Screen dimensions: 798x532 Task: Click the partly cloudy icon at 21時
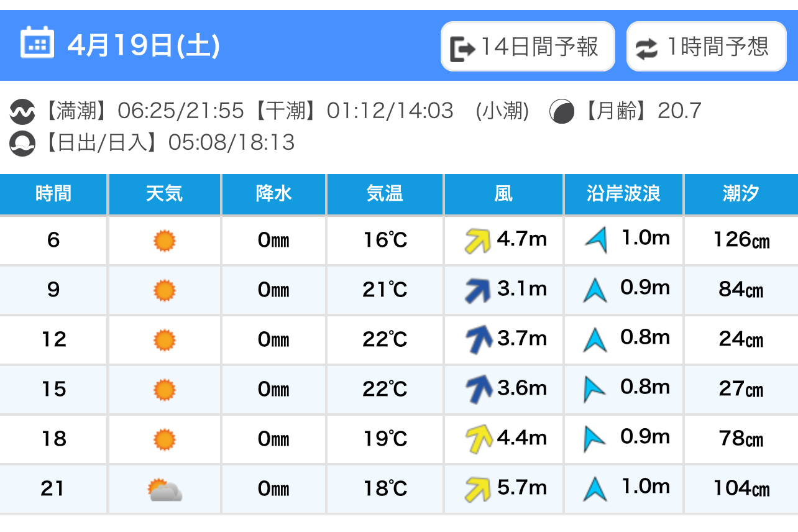coord(165,490)
